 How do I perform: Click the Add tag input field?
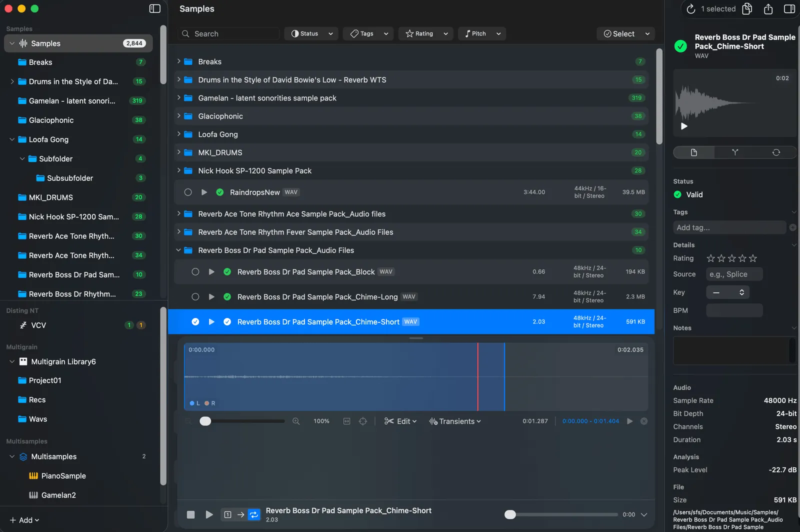[729, 227]
